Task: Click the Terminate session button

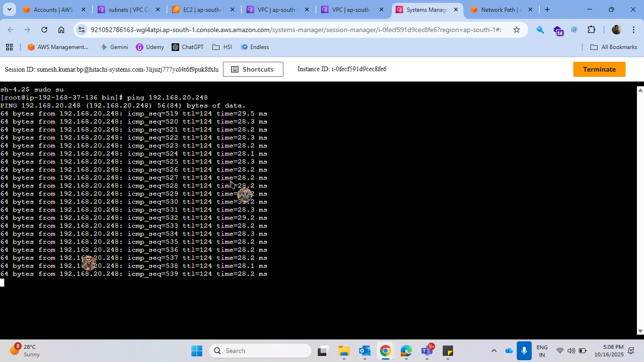Action: point(599,69)
